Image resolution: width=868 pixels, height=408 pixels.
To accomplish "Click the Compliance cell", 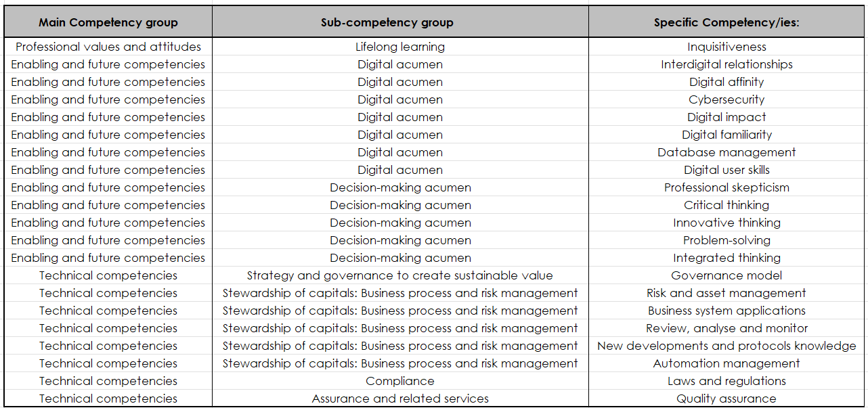I will pyautogui.click(x=400, y=381).
